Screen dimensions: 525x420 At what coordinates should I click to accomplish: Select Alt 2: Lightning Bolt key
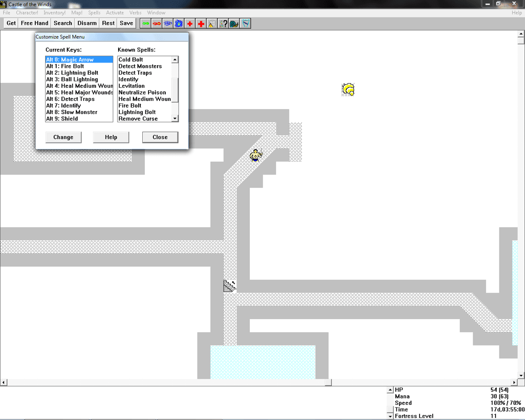(79, 72)
